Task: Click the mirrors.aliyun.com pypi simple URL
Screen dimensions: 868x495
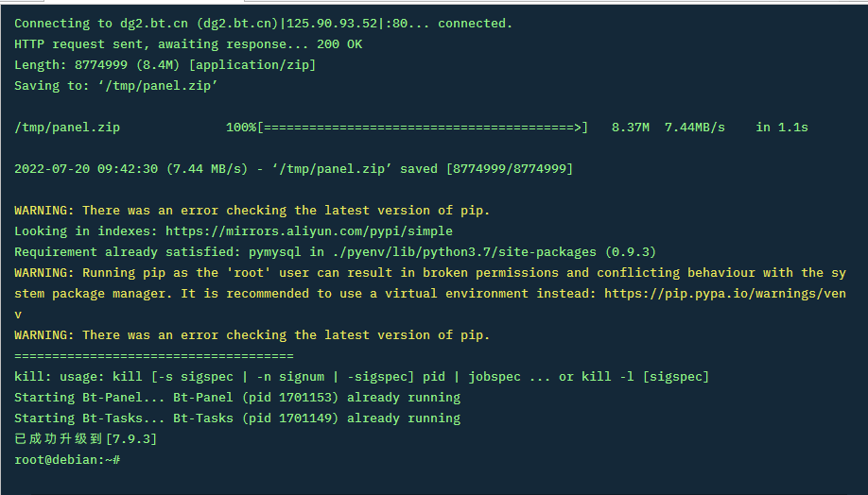Action: (x=309, y=231)
